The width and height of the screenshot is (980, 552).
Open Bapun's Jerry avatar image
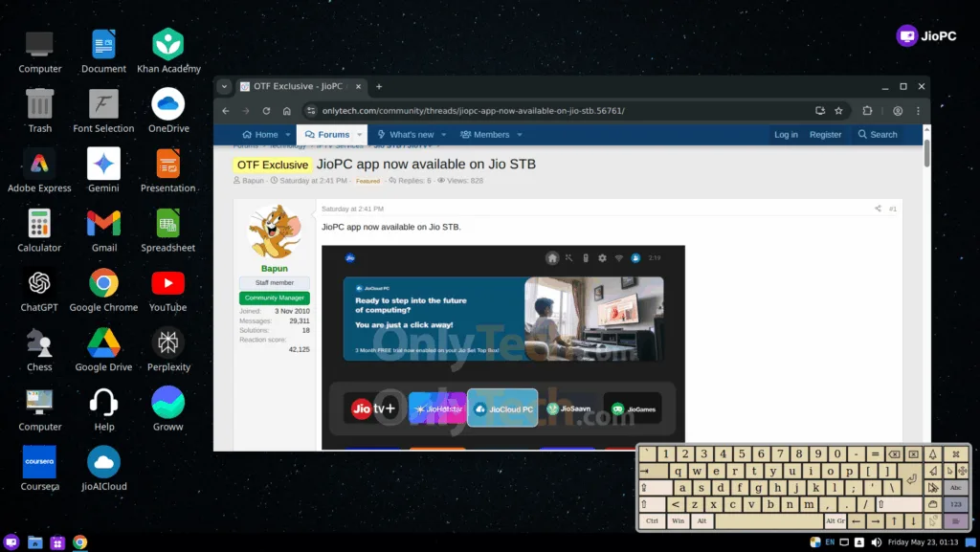tap(275, 232)
